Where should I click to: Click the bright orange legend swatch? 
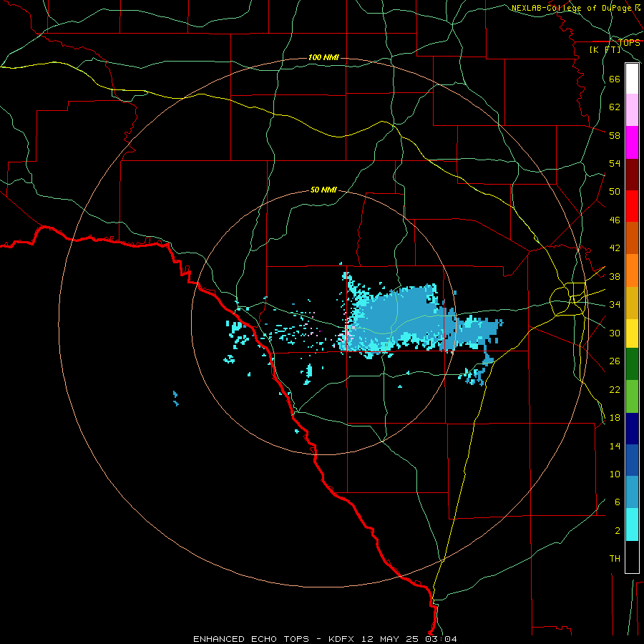(632, 270)
